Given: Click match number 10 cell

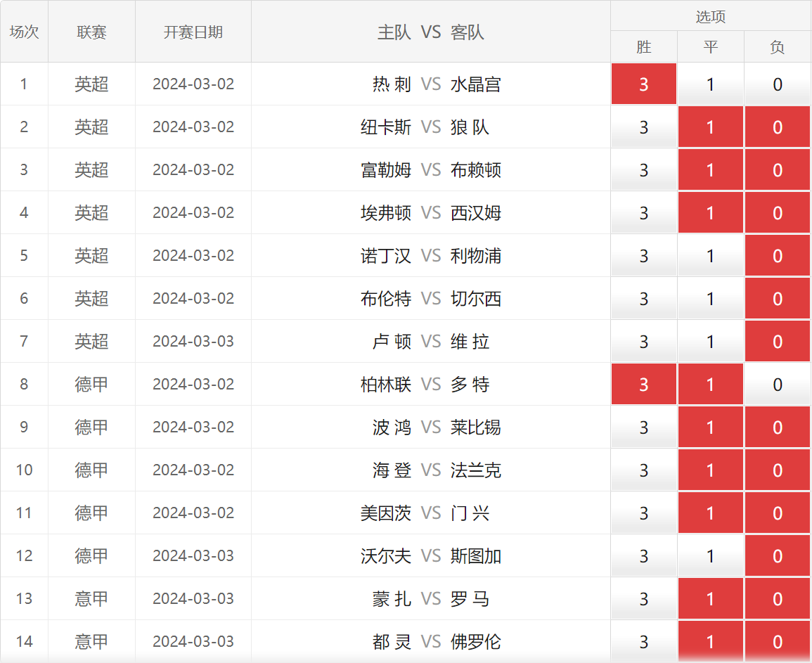Looking at the screenshot, I should (x=25, y=470).
